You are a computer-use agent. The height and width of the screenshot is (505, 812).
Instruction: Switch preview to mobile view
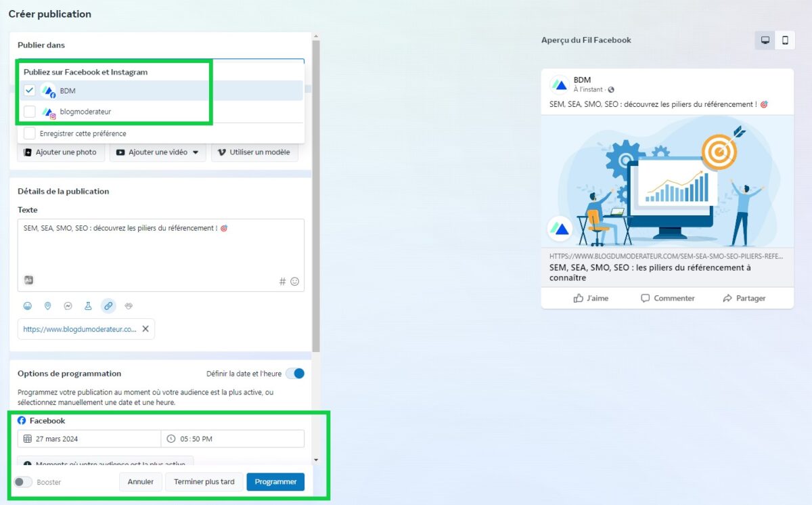tap(785, 40)
